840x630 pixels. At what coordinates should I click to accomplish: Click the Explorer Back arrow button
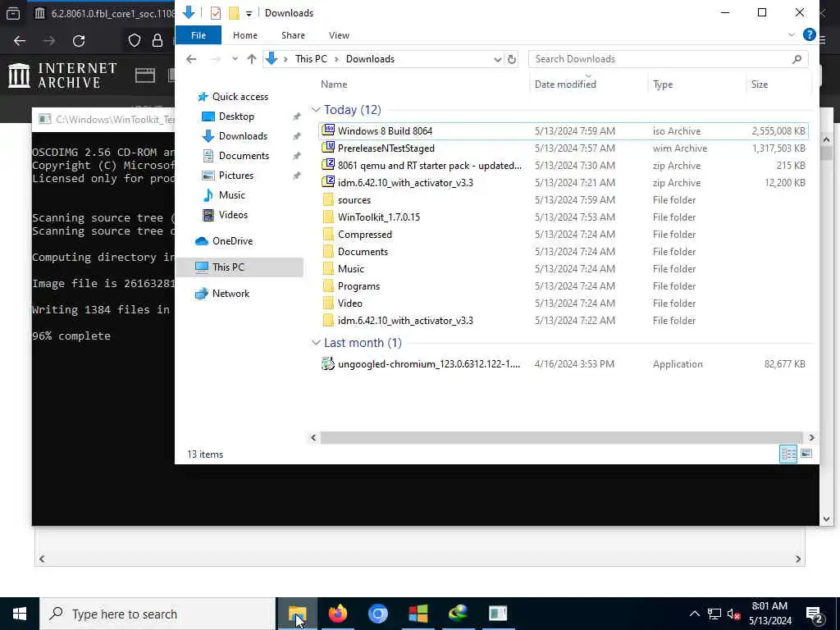191,59
